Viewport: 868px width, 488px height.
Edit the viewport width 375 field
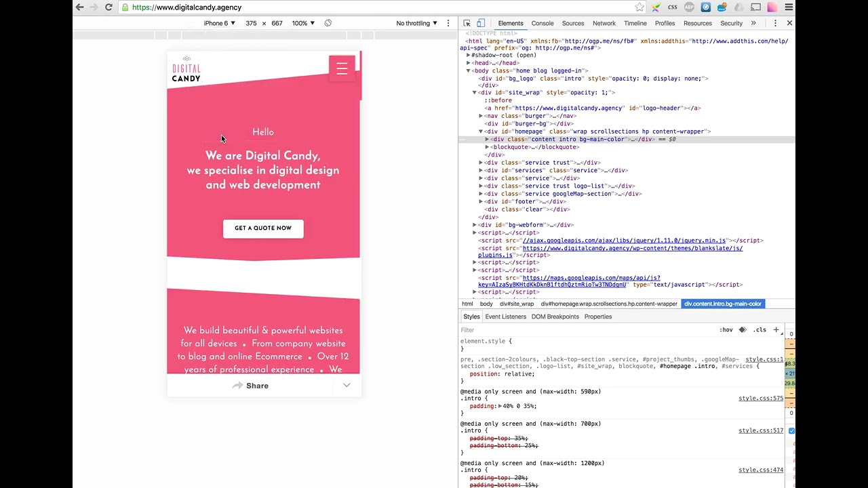[252, 23]
